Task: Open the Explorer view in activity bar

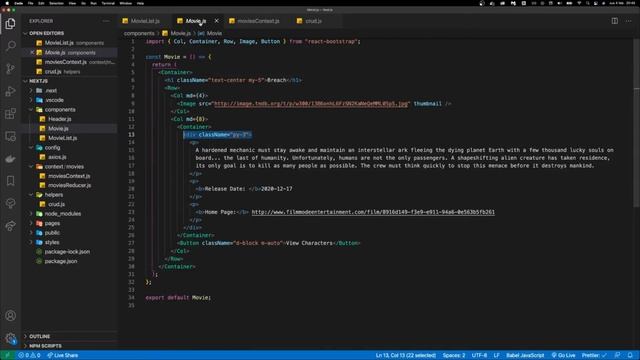Action: pyautogui.click(x=11, y=24)
